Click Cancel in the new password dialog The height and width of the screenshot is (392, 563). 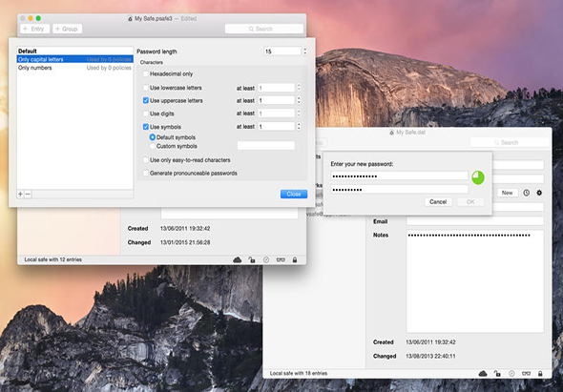[x=438, y=202]
